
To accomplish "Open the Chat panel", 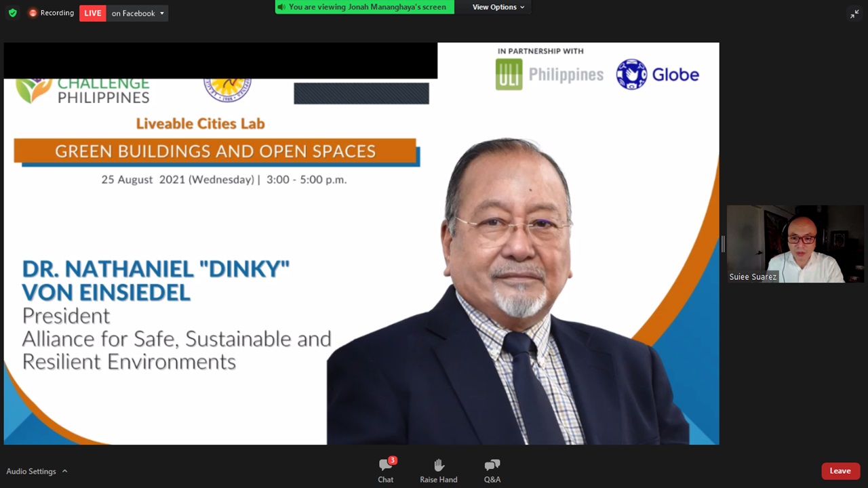I will coord(386,470).
